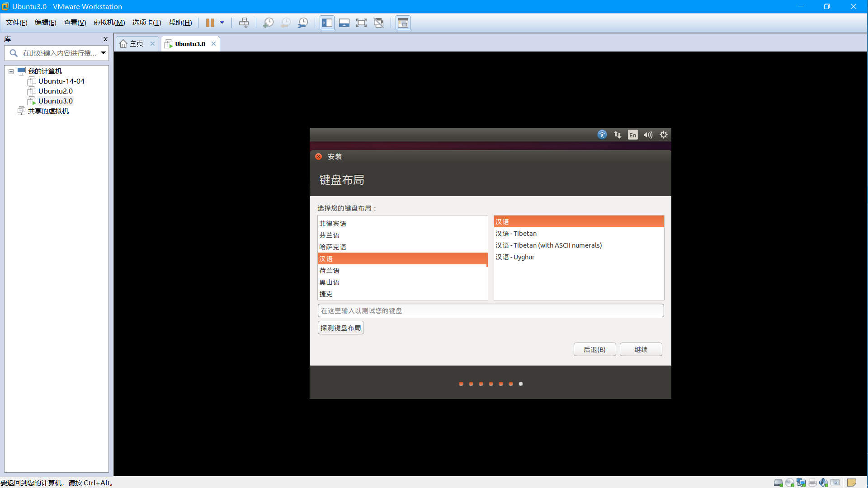The height and width of the screenshot is (488, 868).
Task: Open the virtual machine console view
Action: [x=402, y=23]
